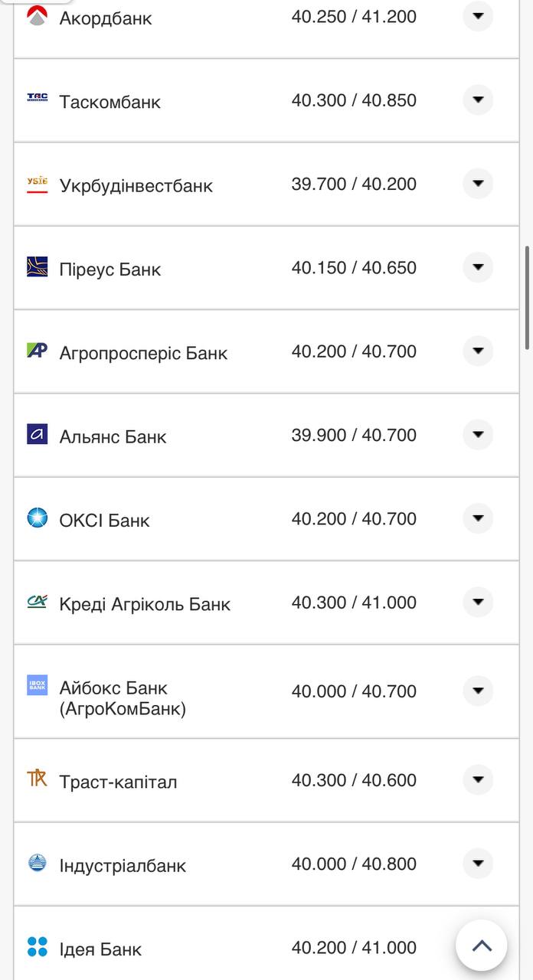533x980 pixels.
Task: Click the Піреус Банк logo icon
Action: pos(37,266)
